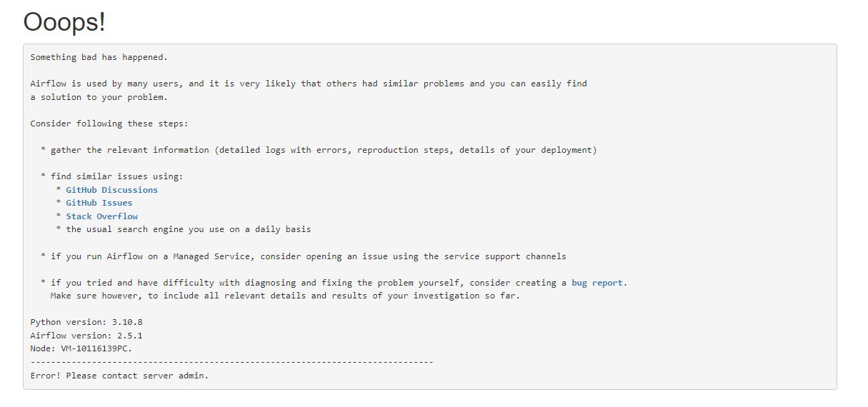
Task: Click 'Airflow is used by many users' sentence
Action: [309, 84]
